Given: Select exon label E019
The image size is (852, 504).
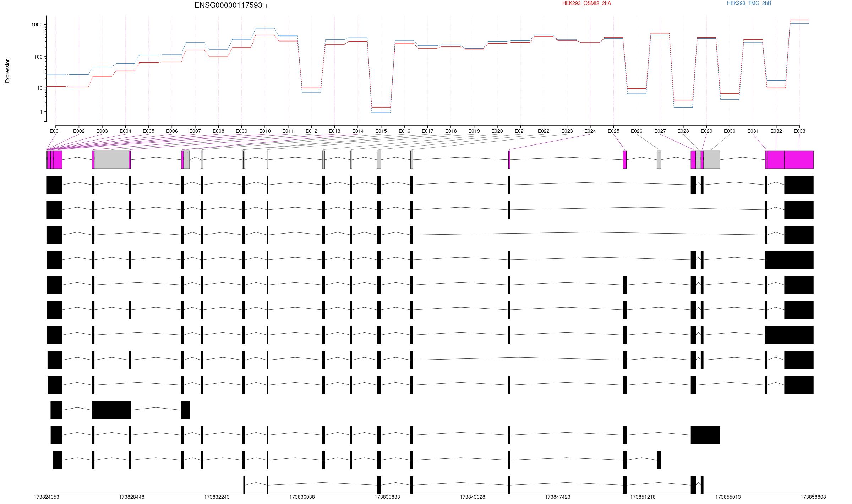Looking at the screenshot, I should tap(474, 131).
